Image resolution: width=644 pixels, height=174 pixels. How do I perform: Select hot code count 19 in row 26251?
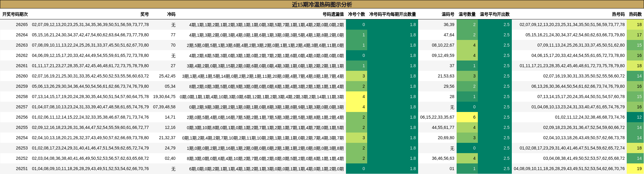[635, 169]
